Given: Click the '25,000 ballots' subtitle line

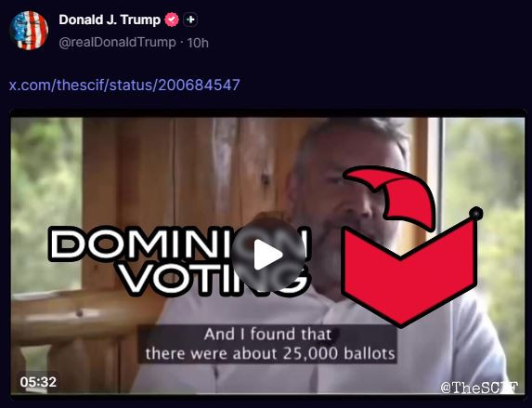Looking at the screenshot, I should tap(270, 354).
